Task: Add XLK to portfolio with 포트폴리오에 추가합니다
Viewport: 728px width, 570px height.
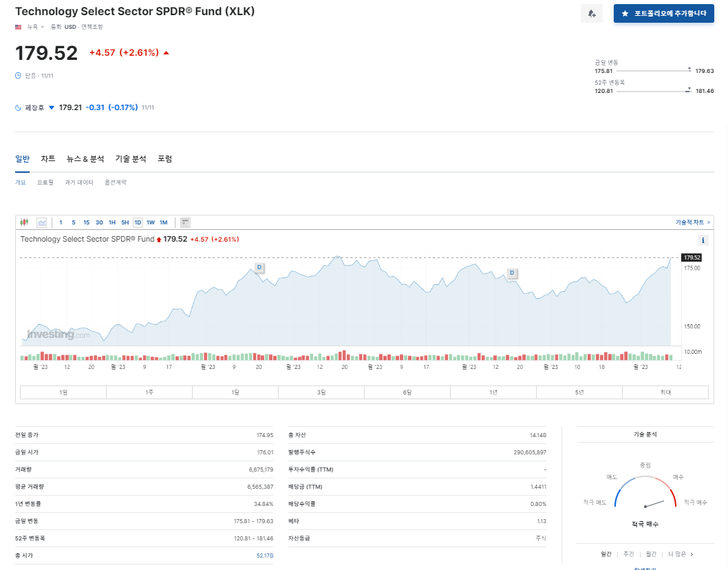Action: coord(663,14)
